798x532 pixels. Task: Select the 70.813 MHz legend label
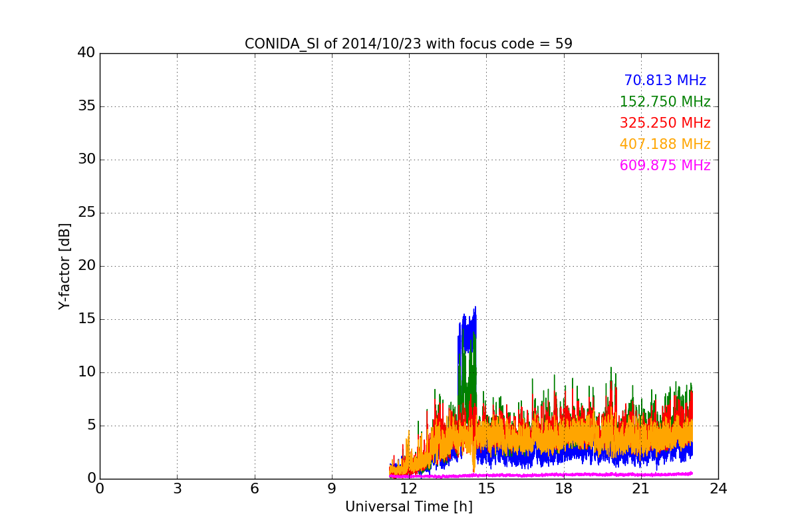coord(665,80)
